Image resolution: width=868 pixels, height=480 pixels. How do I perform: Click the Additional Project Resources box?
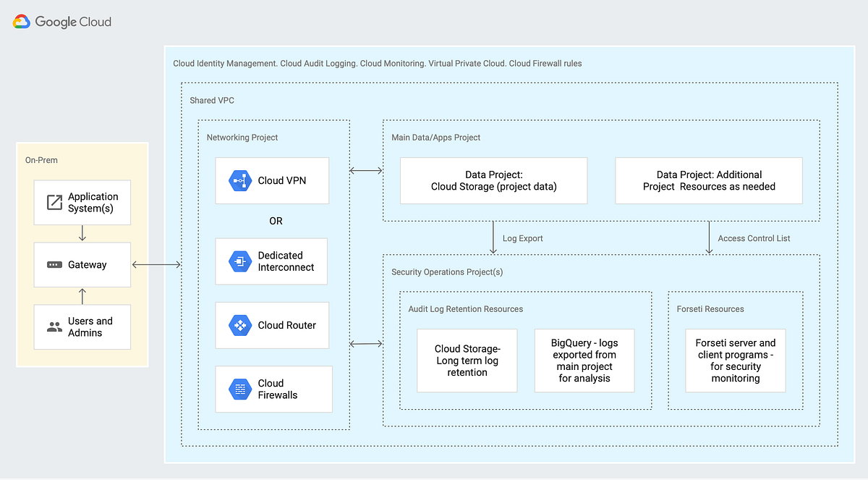click(x=709, y=180)
